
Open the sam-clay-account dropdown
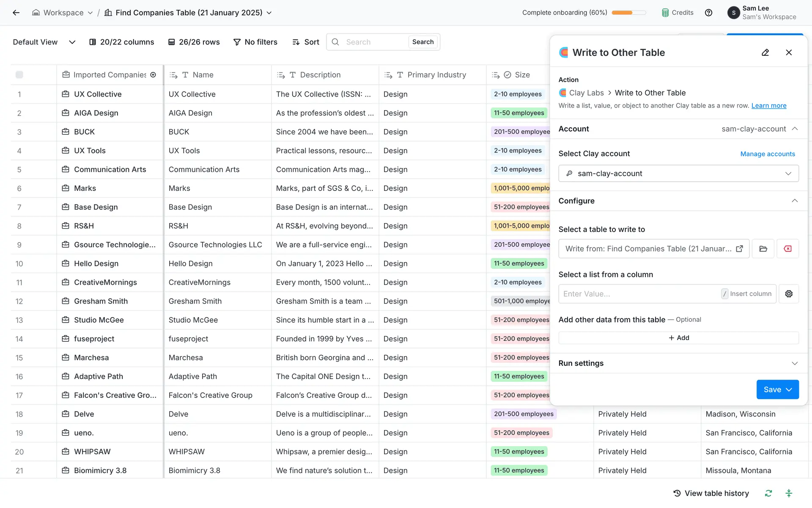(x=678, y=174)
